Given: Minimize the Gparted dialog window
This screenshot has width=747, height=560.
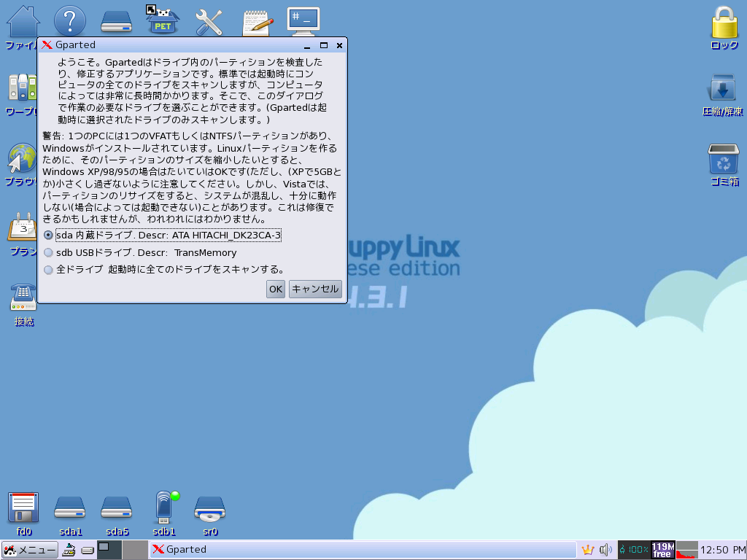Looking at the screenshot, I should pyautogui.click(x=307, y=46).
